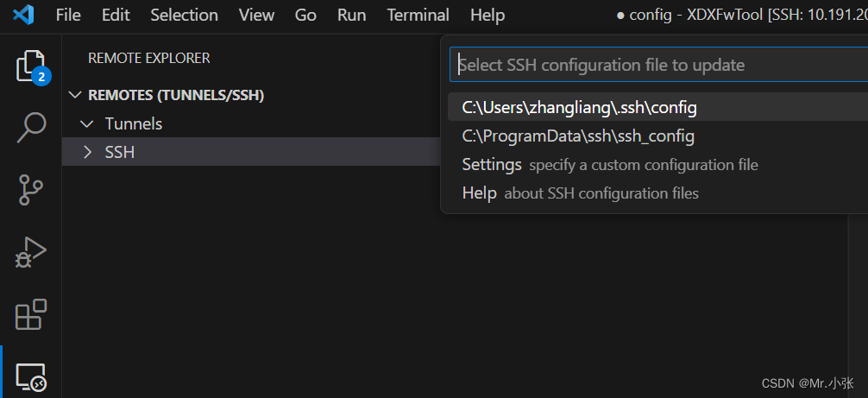Expand the SSH tree node

(87, 152)
